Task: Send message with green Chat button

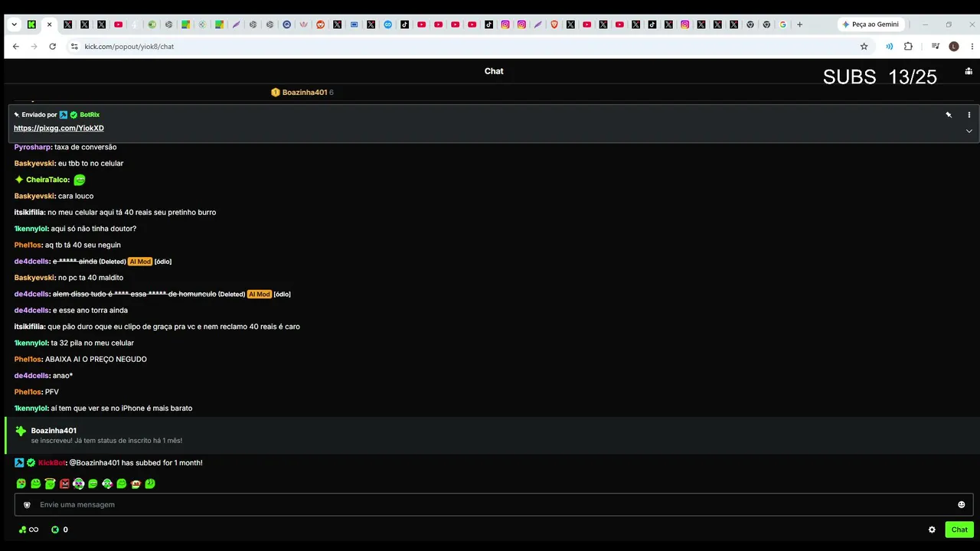Action: [959, 530]
